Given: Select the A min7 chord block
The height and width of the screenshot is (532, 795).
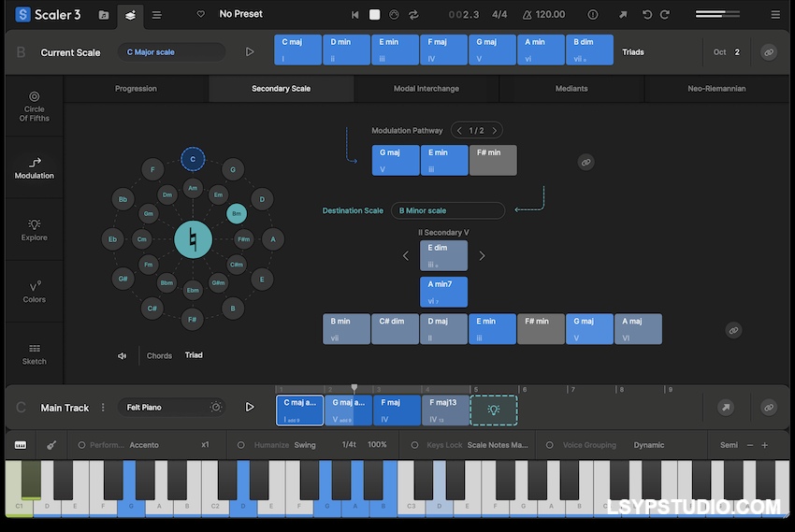Looking at the screenshot, I should tap(443, 292).
